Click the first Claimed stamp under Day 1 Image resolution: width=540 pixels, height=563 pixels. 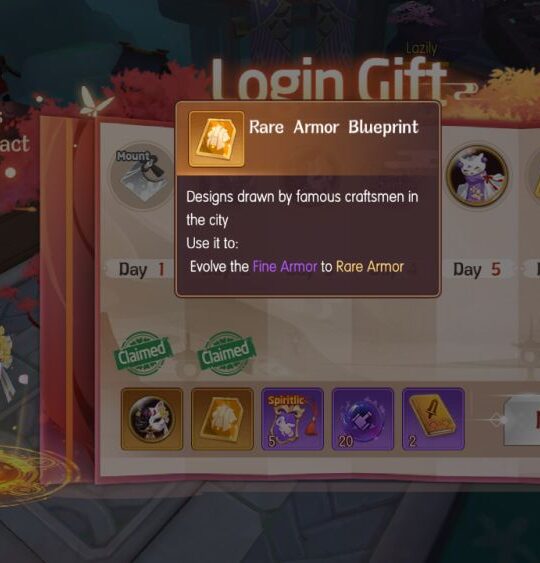pyautogui.click(x=143, y=353)
